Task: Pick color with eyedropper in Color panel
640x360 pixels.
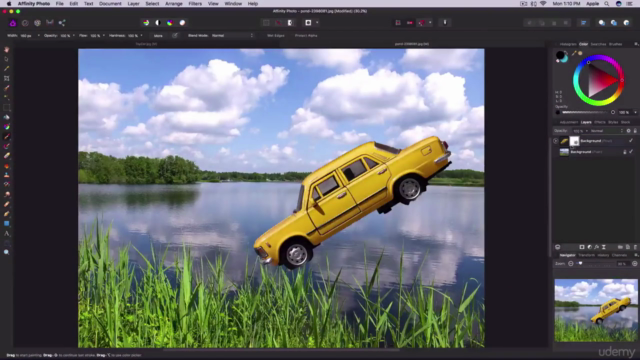Action: click(574, 53)
